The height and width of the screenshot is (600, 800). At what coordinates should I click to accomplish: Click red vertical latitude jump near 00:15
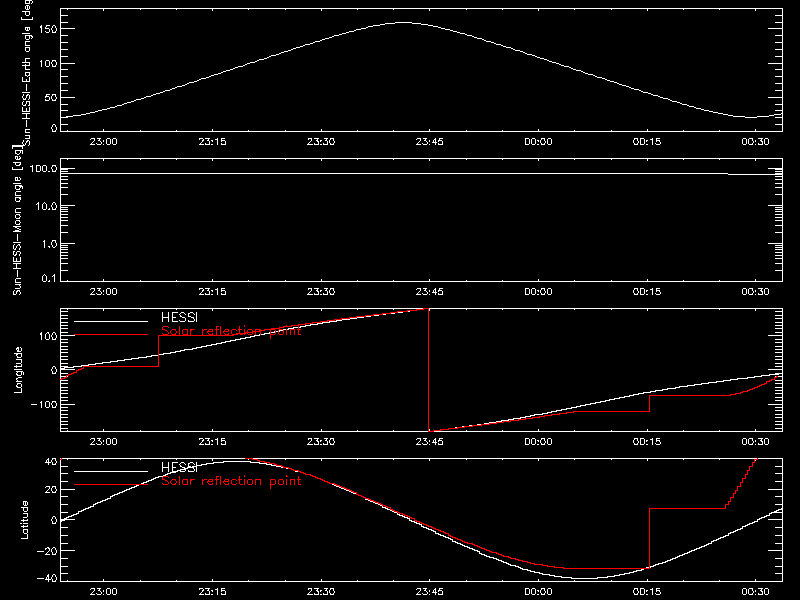tap(649, 538)
